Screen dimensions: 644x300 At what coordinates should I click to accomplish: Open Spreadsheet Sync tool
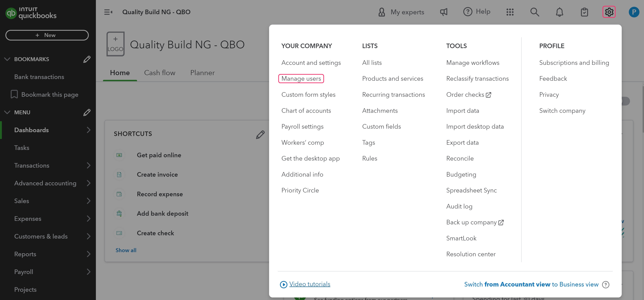click(x=471, y=190)
